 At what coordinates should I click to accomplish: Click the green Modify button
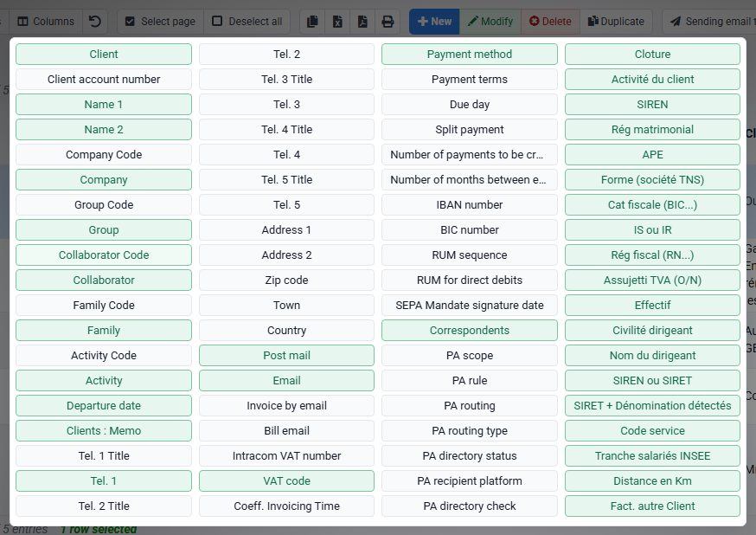tap(490, 22)
